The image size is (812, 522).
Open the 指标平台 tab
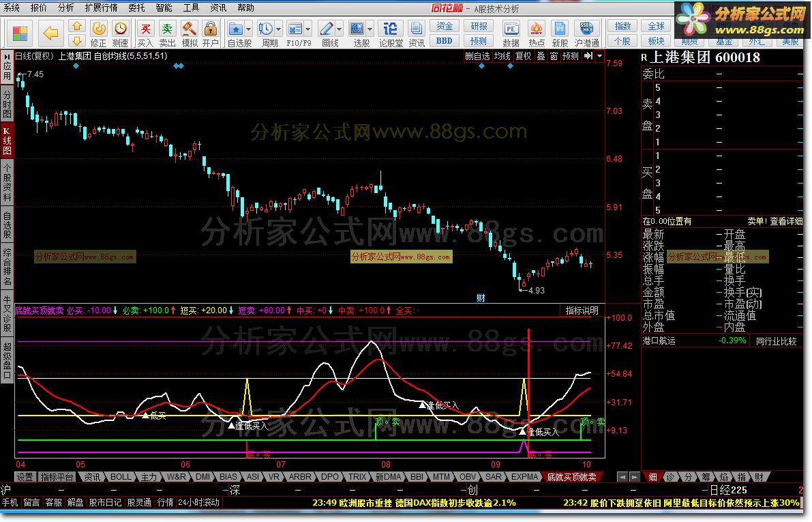click(x=57, y=477)
